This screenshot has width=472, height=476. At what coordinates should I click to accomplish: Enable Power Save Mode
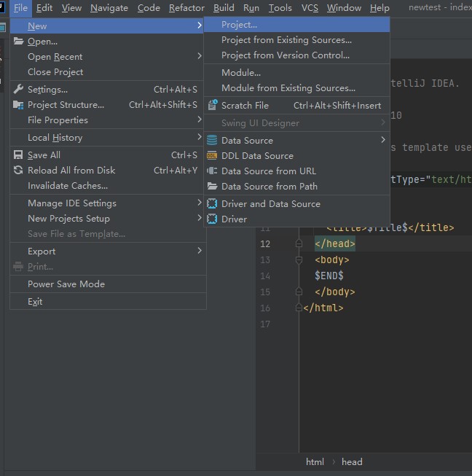tap(107, 284)
